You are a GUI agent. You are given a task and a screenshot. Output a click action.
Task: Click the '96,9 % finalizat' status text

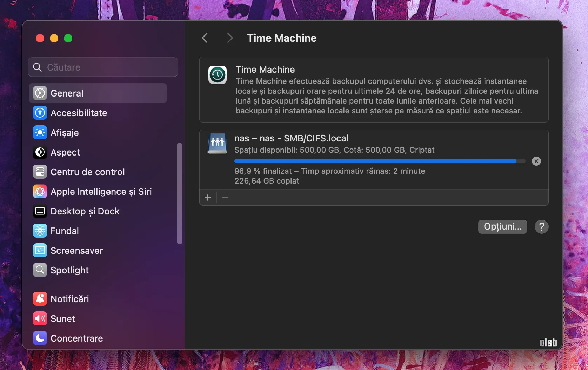tap(263, 171)
